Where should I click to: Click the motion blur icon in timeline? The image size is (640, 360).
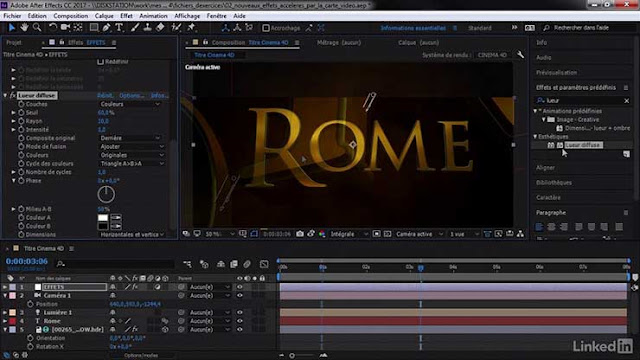pyautogui.click(x=247, y=264)
